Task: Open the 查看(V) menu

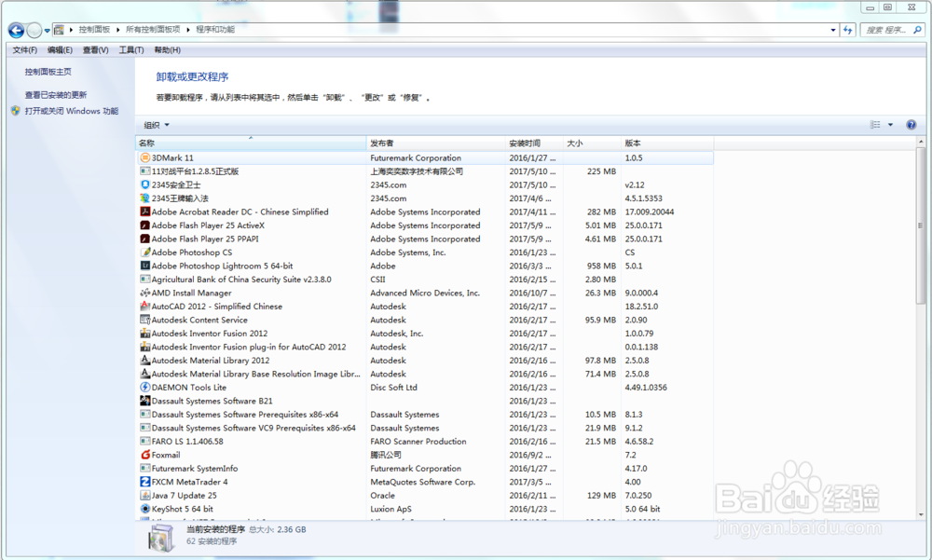Action: click(x=96, y=50)
